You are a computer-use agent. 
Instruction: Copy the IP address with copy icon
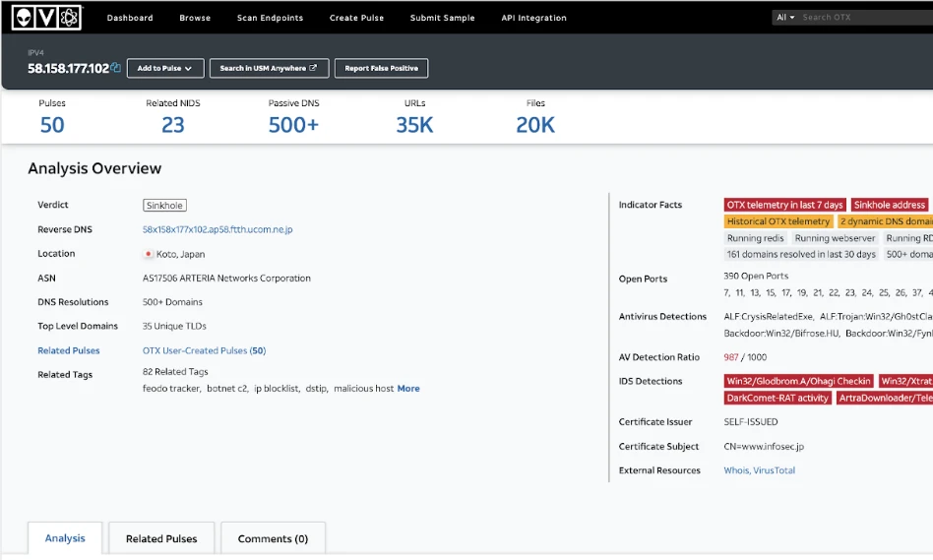(x=115, y=68)
